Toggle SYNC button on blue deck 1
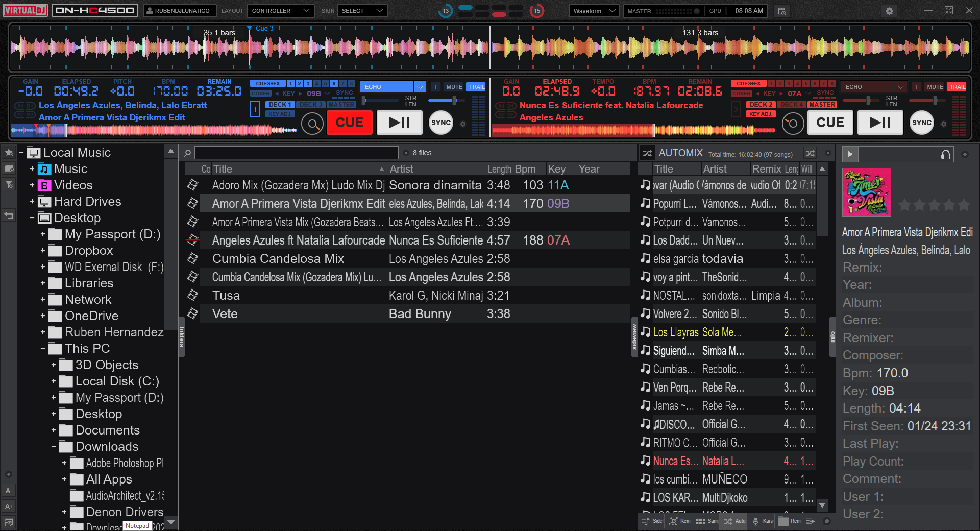This screenshot has width=980, height=531. click(x=441, y=123)
